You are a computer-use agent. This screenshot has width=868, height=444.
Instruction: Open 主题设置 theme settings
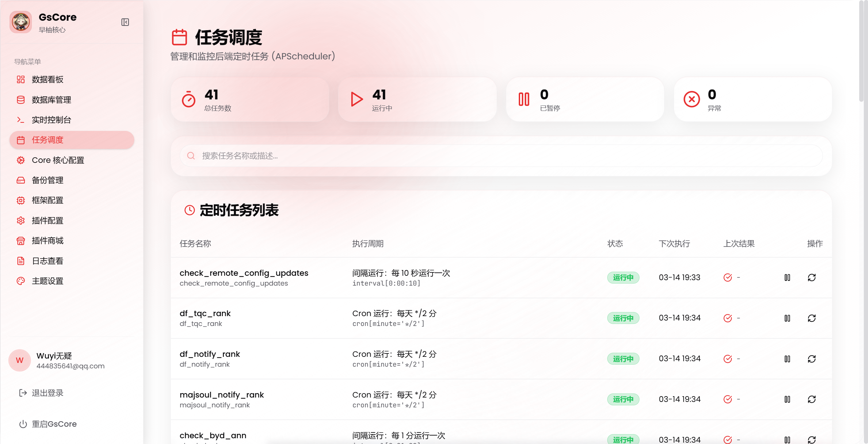tap(47, 281)
